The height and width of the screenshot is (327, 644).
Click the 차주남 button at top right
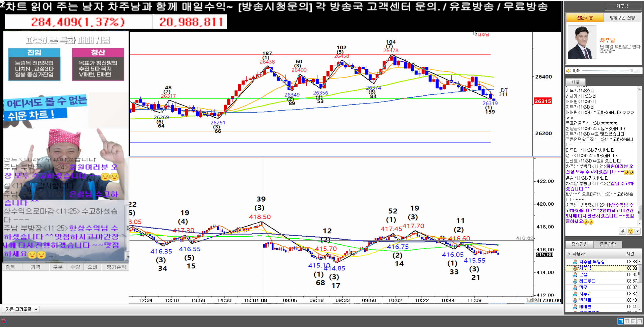pos(622,6)
